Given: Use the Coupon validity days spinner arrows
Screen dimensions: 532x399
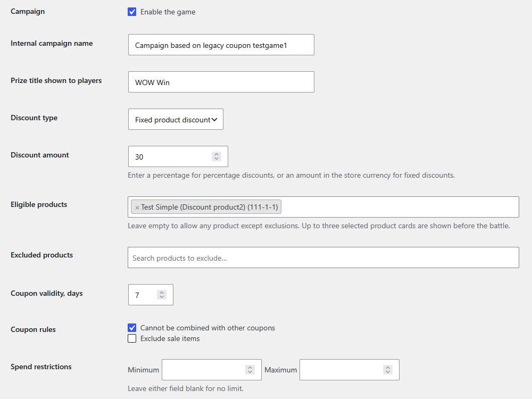Looking at the screenshot, I should pos(162,295).
